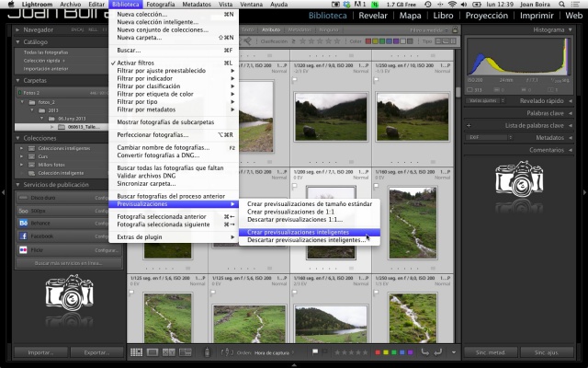Click the Sinc. ajus. button
Image resolution: width=588 pixels, height=368 pixels.
point(547,352)
